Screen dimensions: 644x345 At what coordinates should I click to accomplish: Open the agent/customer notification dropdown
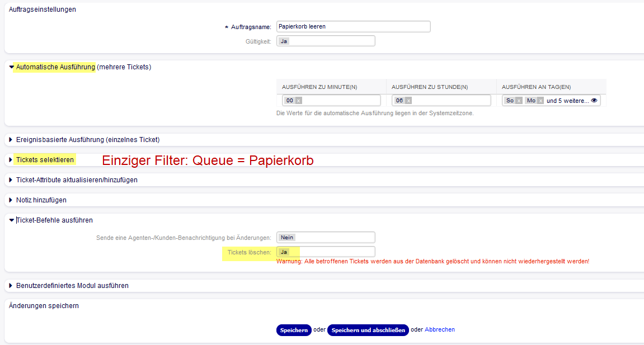(326, 238)
